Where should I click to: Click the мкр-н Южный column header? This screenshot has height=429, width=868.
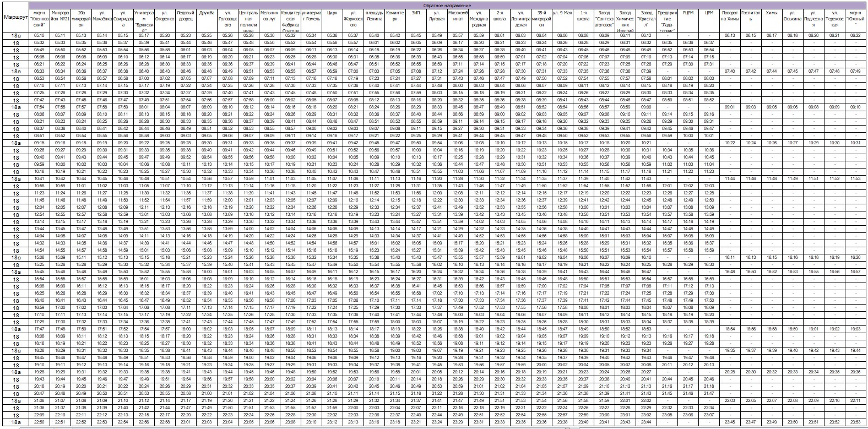click(x=855, y=20)
